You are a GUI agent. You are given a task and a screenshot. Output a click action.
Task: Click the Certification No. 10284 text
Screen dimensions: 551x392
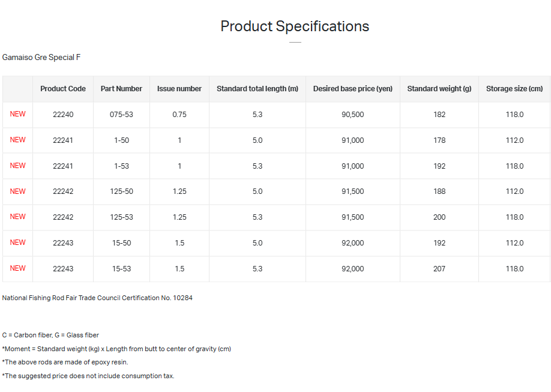(x=97, y=298)
